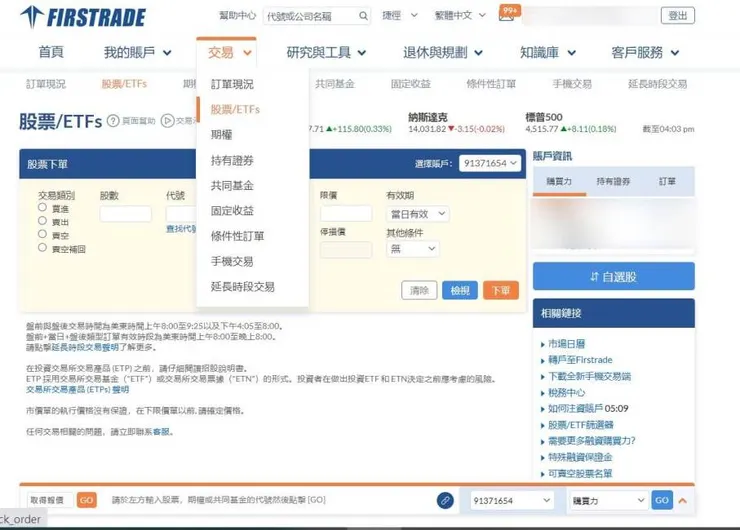This screenshot has height=530, width=740.
Task: Switch to 訂單 tab in 賬戶資訊
Action: 667,181
